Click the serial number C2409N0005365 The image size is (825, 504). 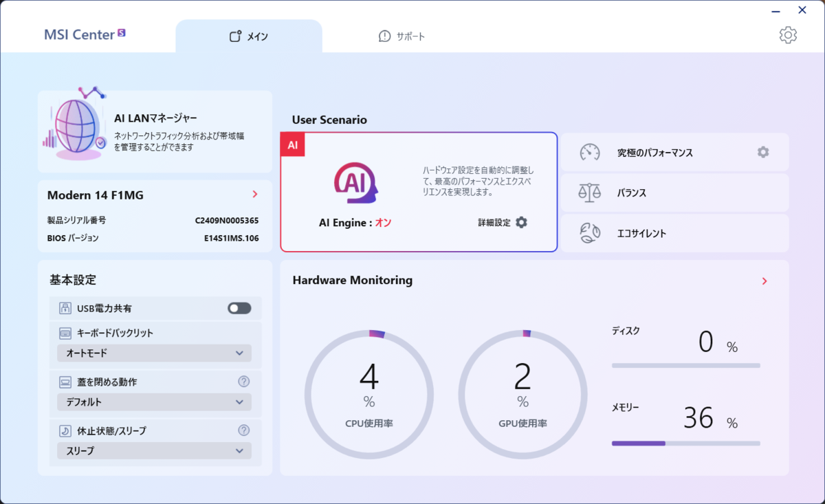point(227,221)
